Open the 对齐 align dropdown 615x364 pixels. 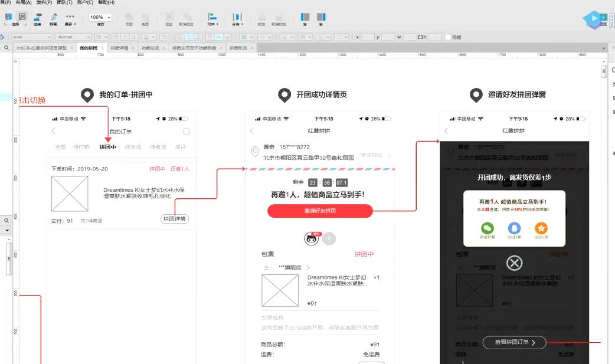point(212,19)
